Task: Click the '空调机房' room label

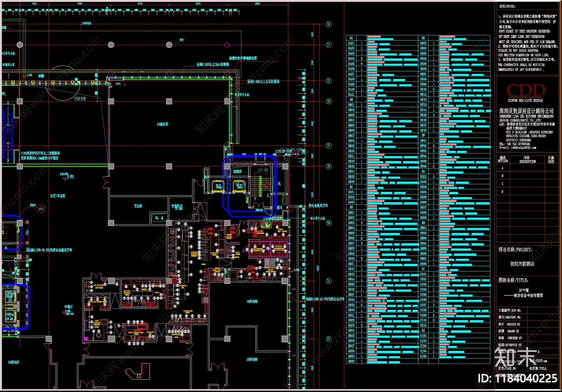Action: point(177,206)
